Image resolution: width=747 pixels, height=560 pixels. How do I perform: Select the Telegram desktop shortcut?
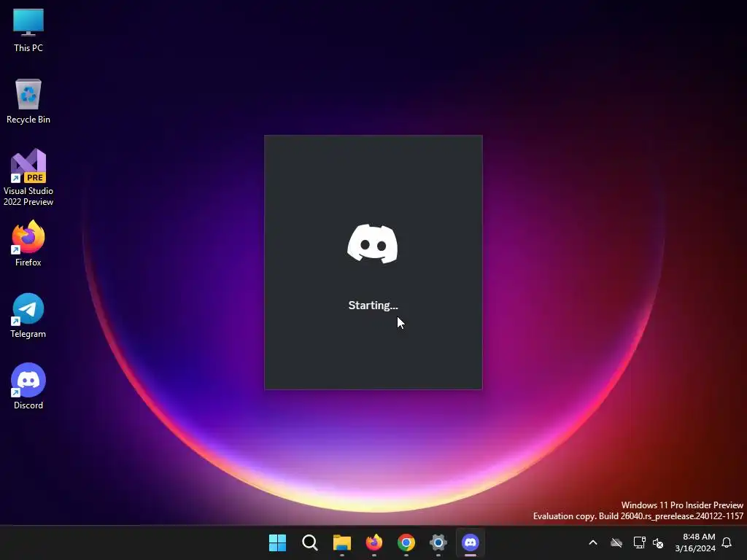(x=28, y=315)
